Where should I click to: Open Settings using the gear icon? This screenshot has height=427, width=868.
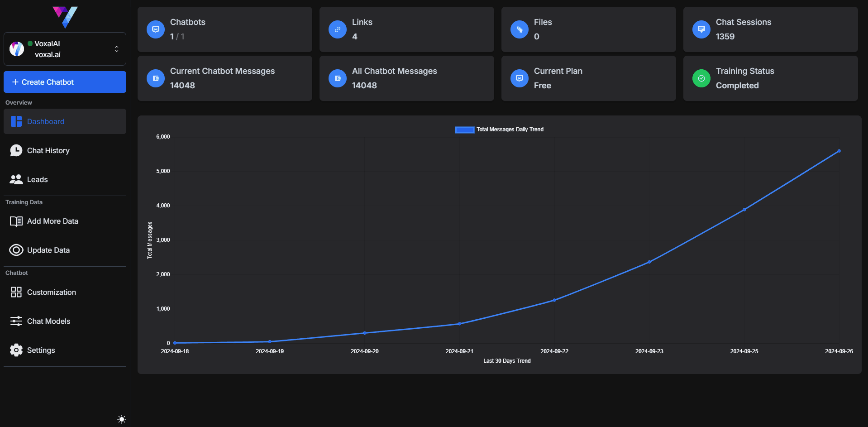16,350
